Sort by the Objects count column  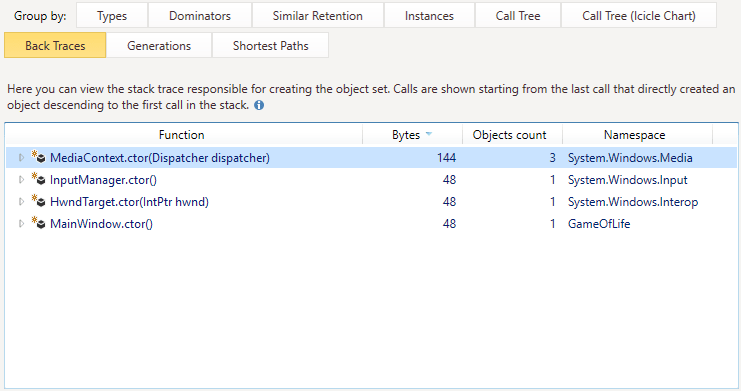tap(512, 135)
